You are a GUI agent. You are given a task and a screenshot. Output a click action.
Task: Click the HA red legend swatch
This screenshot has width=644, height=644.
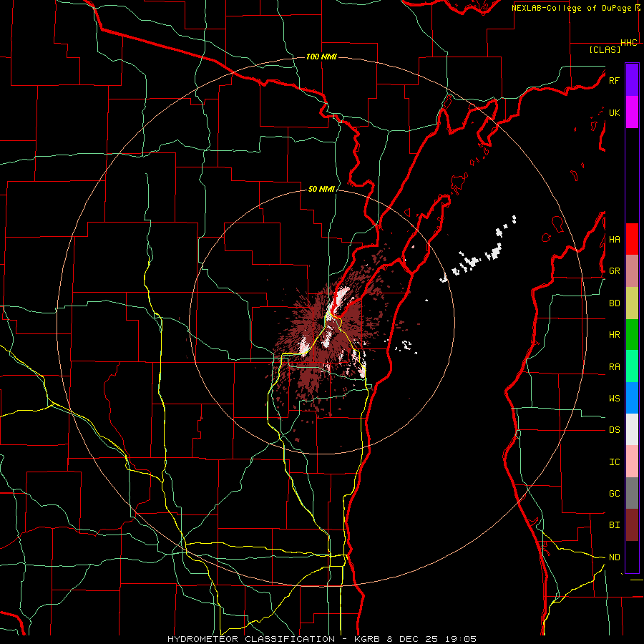[x=632, y=239]
